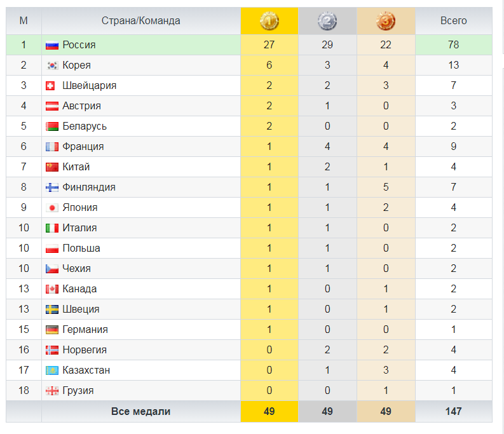Select the Всего column header

coord(454,21)
